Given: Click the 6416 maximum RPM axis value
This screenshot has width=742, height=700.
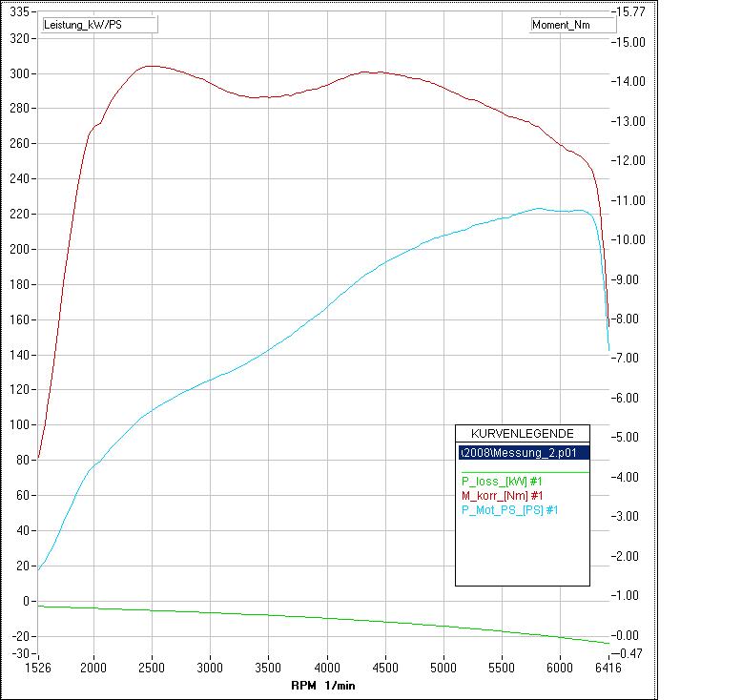Looking at the screenshot, I should (x=608, y=670).
